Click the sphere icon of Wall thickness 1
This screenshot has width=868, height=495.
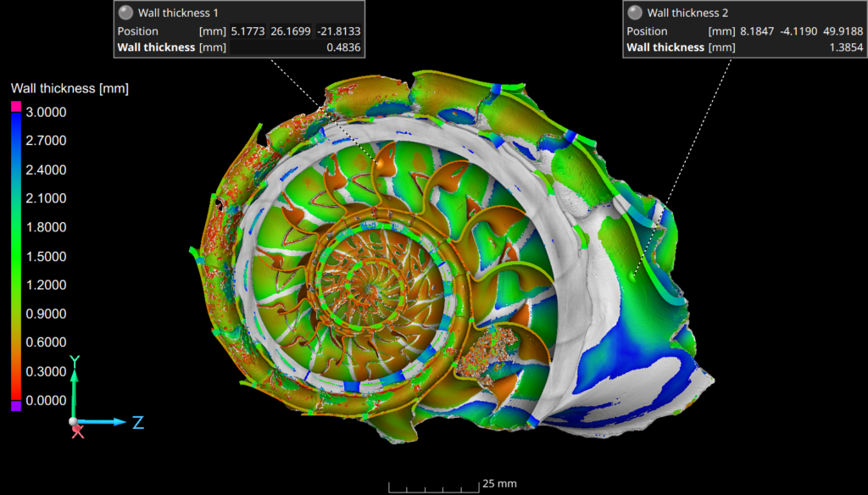[x=126, y=13]
